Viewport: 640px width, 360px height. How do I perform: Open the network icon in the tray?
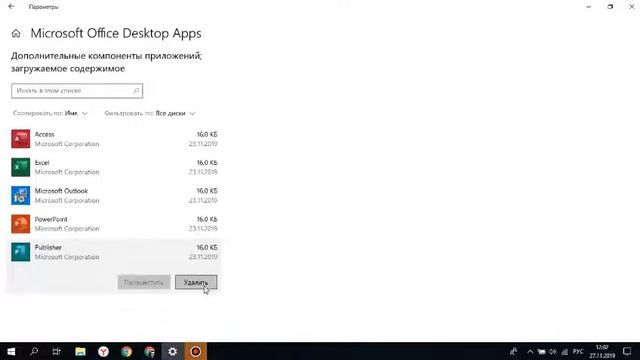[564, 351]
